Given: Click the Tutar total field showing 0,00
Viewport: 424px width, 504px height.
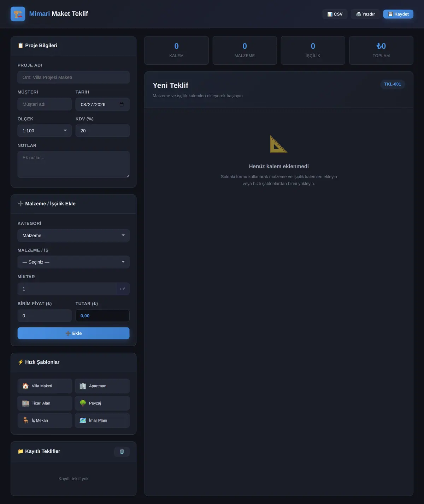Looking at the screenshot, I should (x=102, y=316).
